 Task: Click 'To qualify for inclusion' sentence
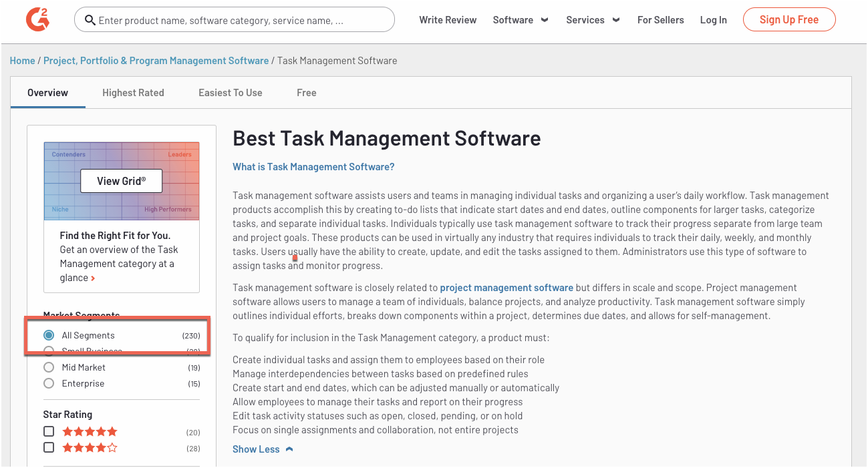tap(391, 338)
